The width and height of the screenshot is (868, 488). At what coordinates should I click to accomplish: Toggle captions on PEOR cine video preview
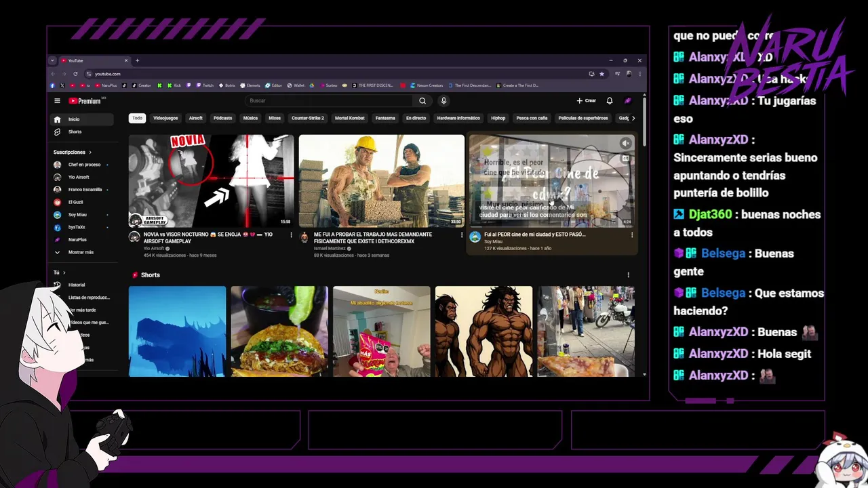pos(625,159)
